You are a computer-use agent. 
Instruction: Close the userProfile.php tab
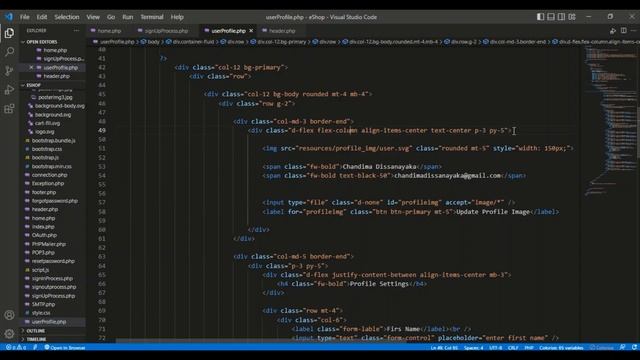click(251, 31)
